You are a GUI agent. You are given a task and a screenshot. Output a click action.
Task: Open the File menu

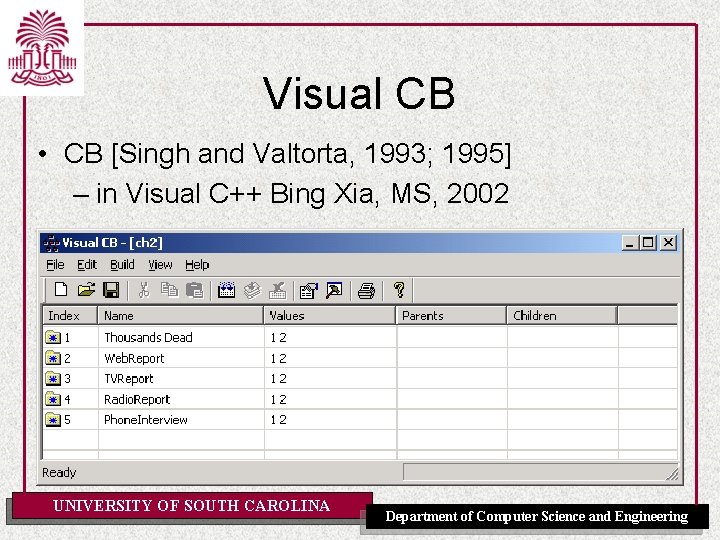tap(55, 265)
